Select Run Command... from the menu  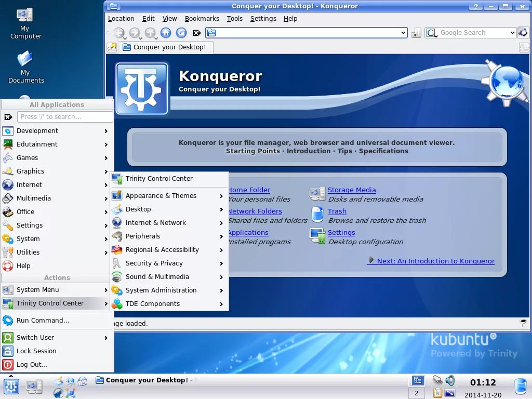click(x=57, y=320)
